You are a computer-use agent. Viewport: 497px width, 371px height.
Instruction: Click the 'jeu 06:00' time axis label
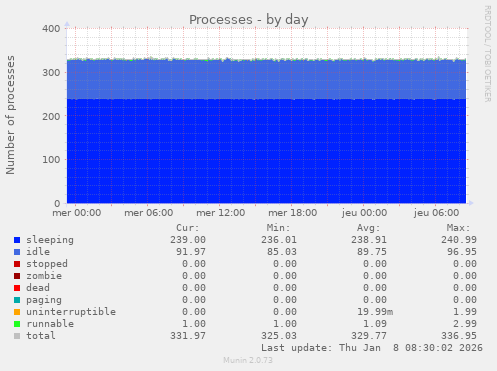437,213
